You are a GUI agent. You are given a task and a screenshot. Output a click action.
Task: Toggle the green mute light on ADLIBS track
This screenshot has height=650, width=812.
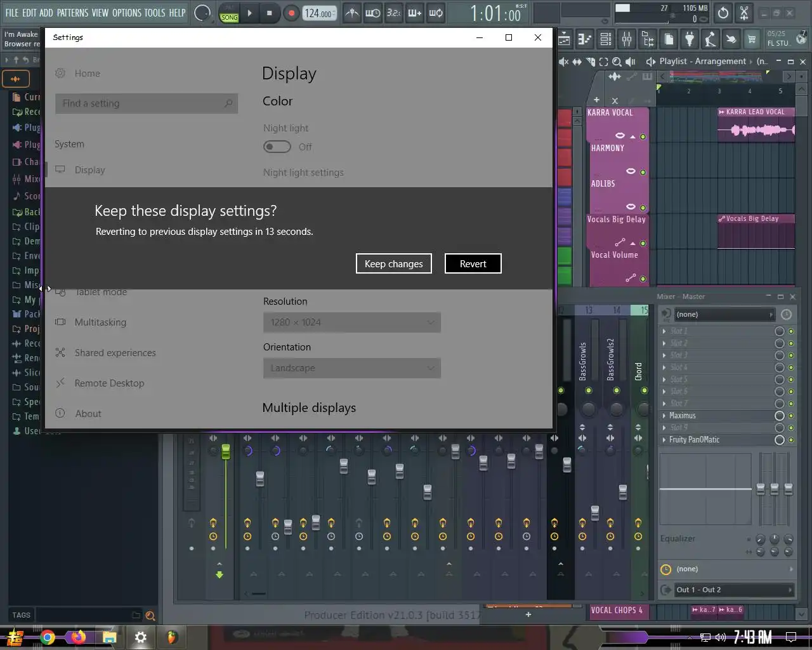pyautogui.click(x=643, y=208)
